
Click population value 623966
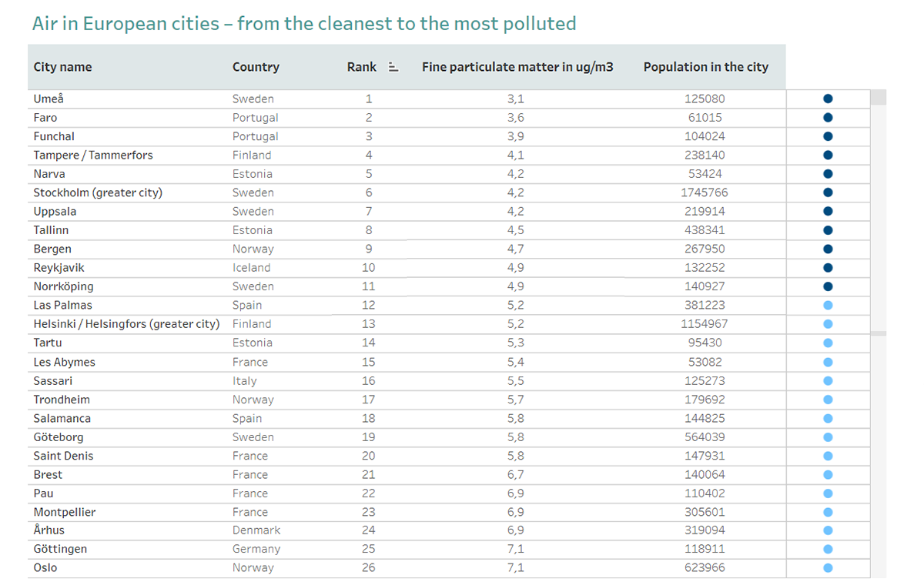(x=705, y=568)
